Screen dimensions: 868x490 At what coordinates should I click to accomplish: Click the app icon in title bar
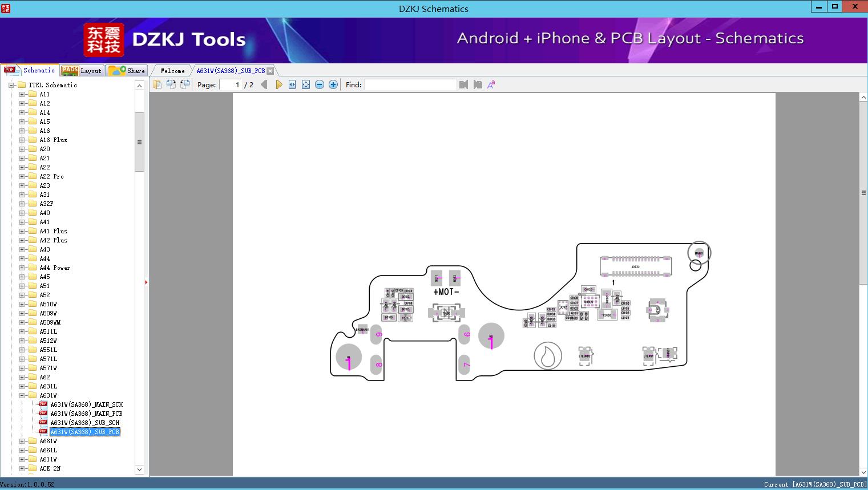point(6,7)
